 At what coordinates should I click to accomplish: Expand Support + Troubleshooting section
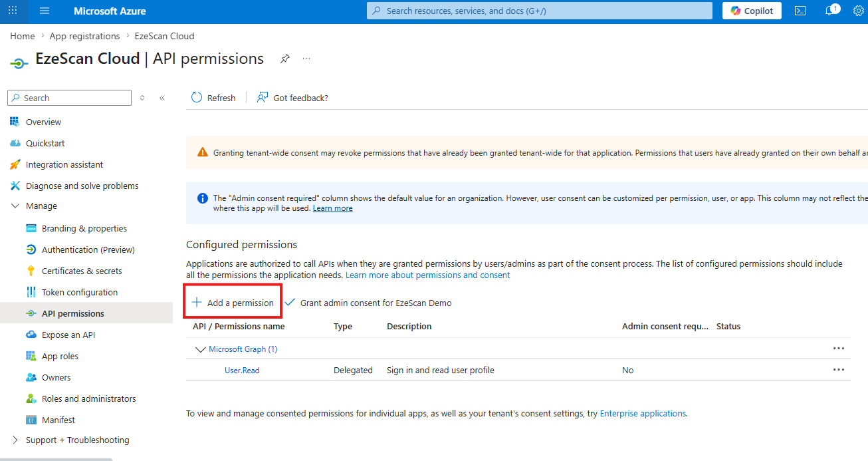tap(15, 440)
